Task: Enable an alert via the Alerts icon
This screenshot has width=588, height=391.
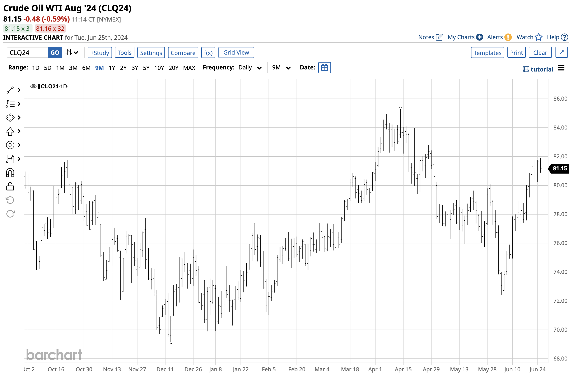Action: click(508, 37)
